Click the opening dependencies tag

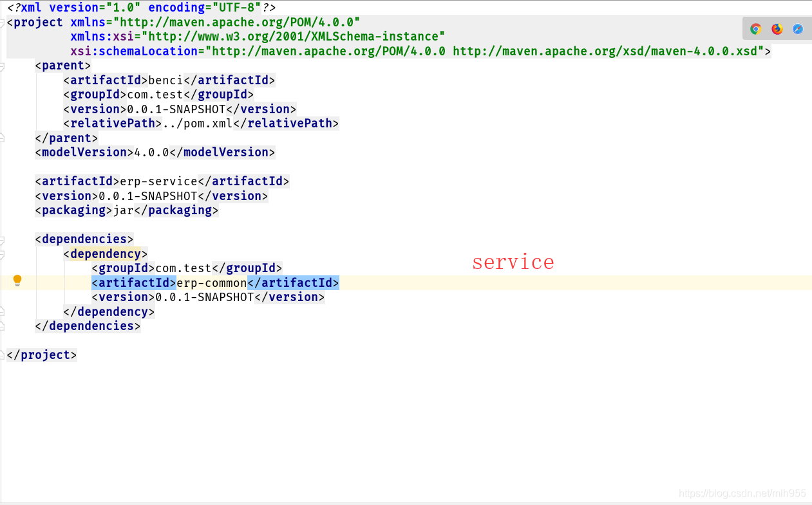pos(84,239)
